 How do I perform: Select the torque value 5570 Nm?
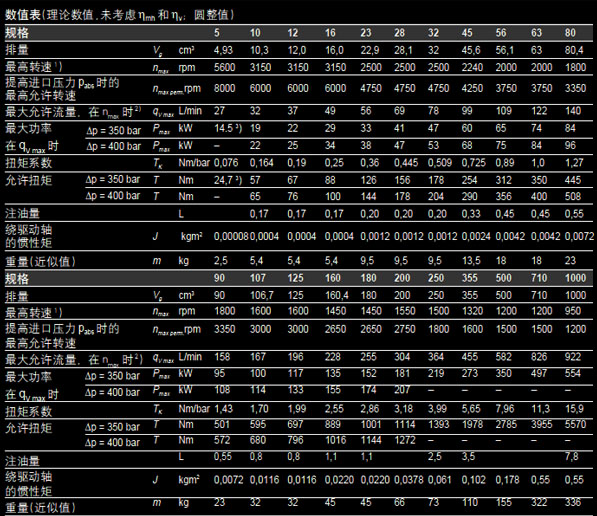[x=575, y=424]
